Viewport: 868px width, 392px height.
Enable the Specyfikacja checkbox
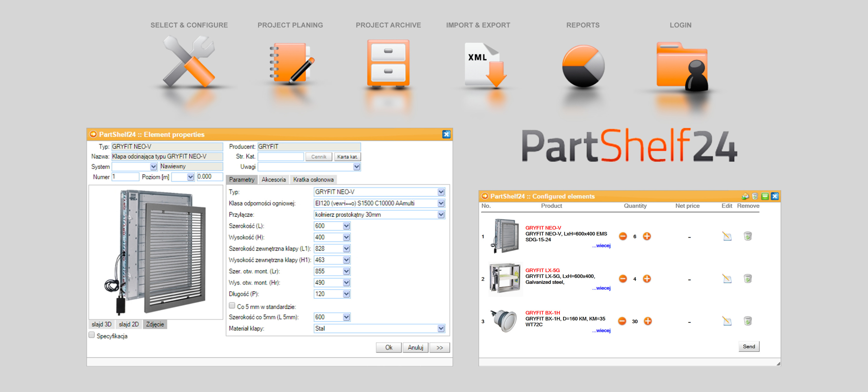92,335
